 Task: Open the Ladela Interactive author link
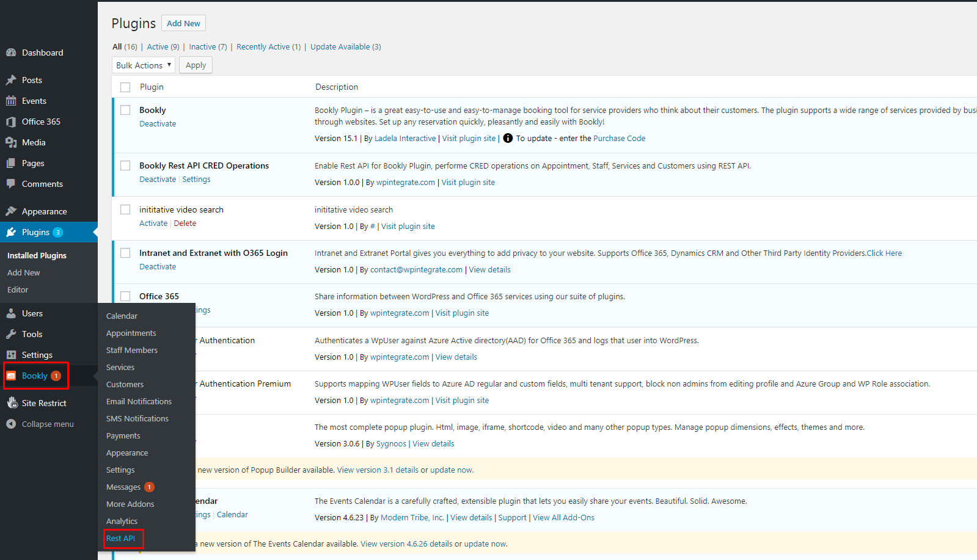405,138
